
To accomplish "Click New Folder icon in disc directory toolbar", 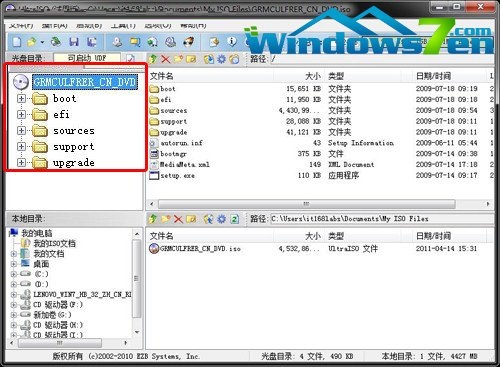I will 178,59.
